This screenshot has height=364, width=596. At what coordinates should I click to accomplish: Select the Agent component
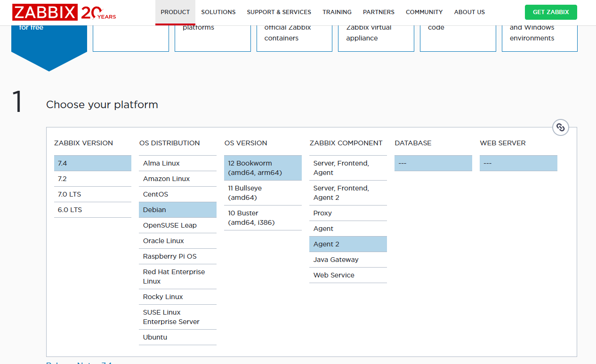pyautogui.click(x=348, y=229)
